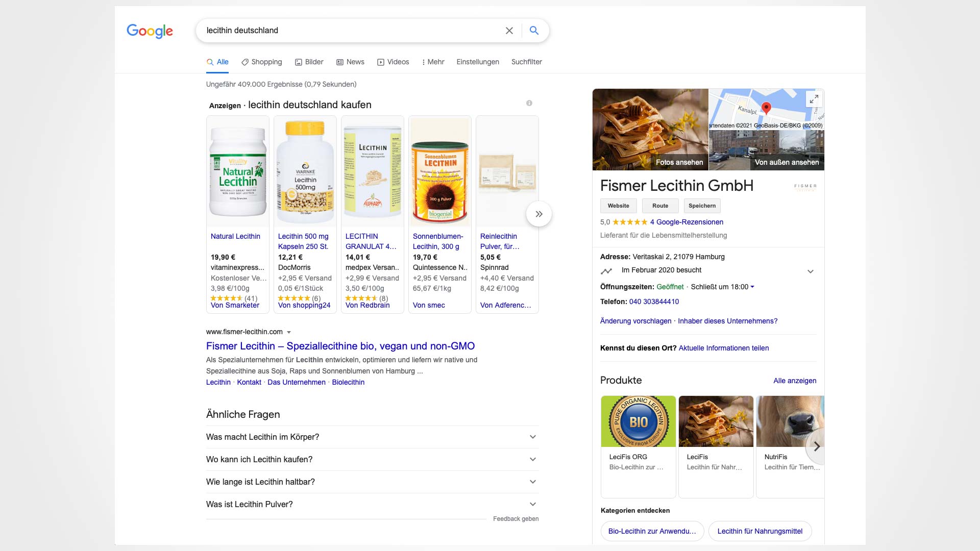Screen dimensions: 980x551
Task: Open the LeciFis waffle product card
Action: [716, 446]
